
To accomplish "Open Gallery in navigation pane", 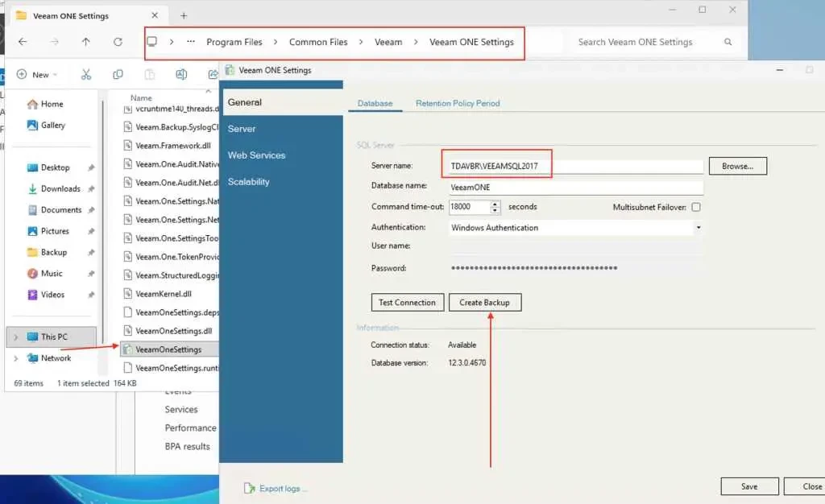I will (52, 125).
